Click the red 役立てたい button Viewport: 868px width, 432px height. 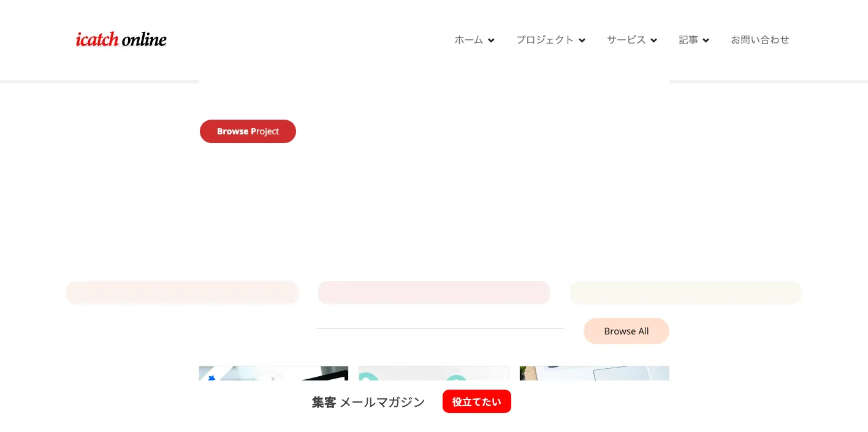477,402
